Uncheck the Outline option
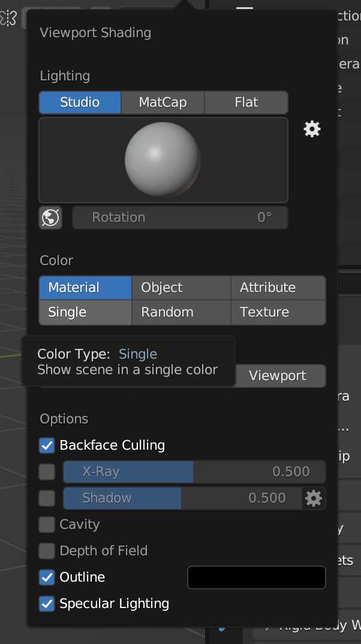The image size is (361, 644). [47, 577]
